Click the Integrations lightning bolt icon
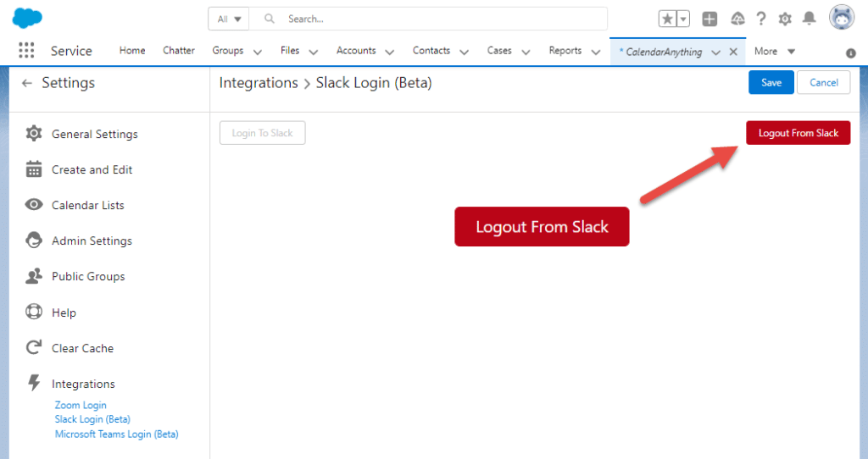 pyautogui.click(x=34, y=382)
